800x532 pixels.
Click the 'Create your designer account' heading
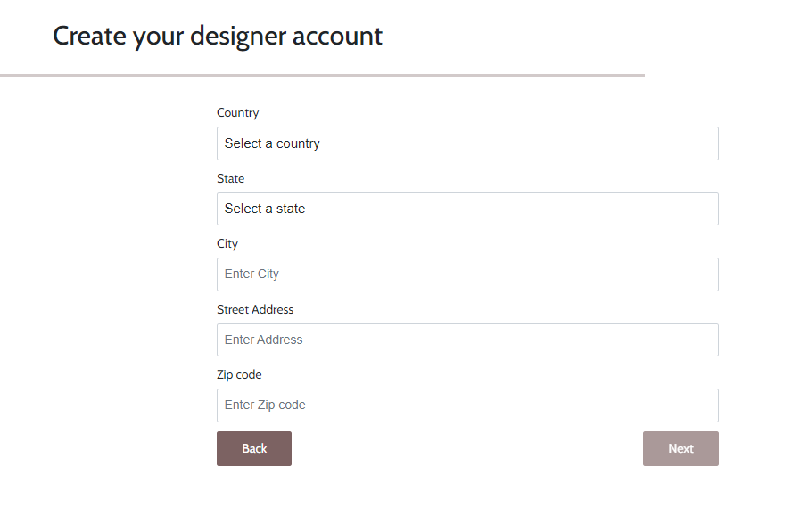point(218,36)
